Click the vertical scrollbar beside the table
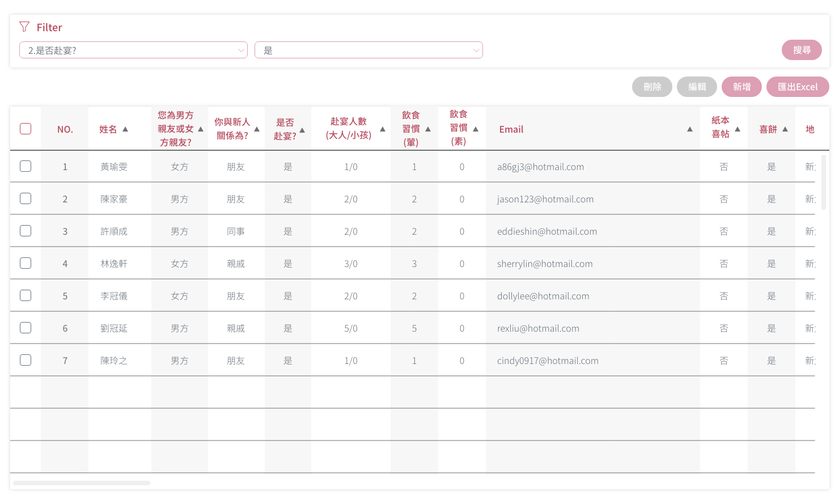The image size is (839, 504). 824,181
